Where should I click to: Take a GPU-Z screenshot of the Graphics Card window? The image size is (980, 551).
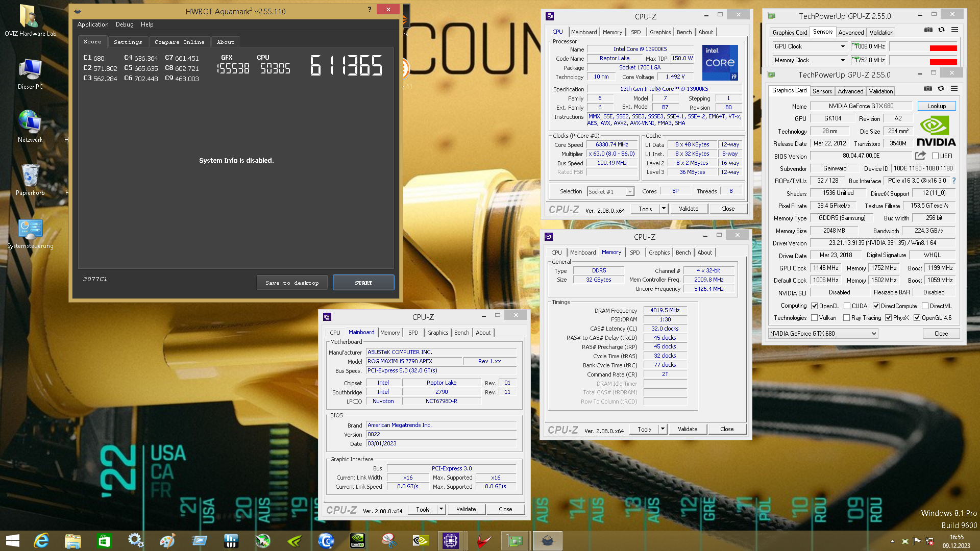[928, 89]
